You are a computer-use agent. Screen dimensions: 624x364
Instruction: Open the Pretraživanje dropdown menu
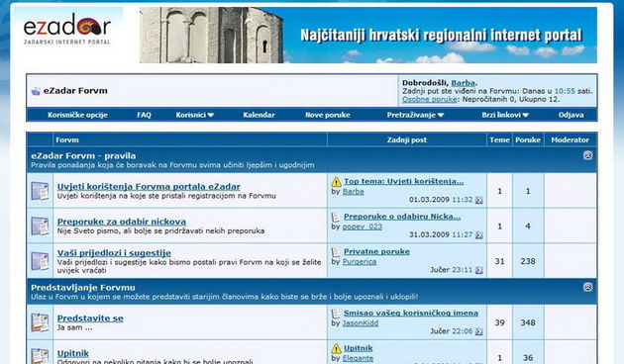[415, 115]
